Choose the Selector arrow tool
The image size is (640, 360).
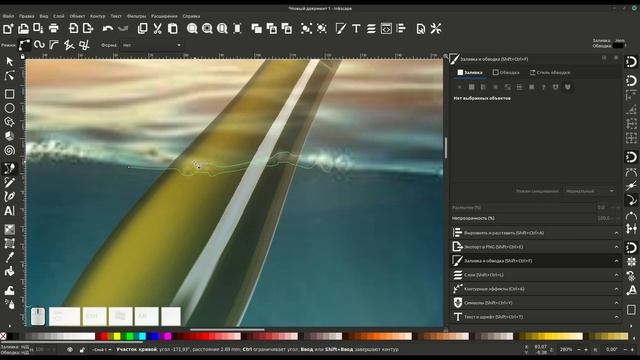point(9,62)
